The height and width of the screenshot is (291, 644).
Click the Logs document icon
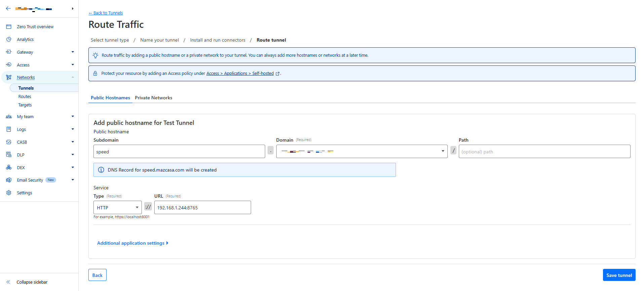(x=9, y=129)
